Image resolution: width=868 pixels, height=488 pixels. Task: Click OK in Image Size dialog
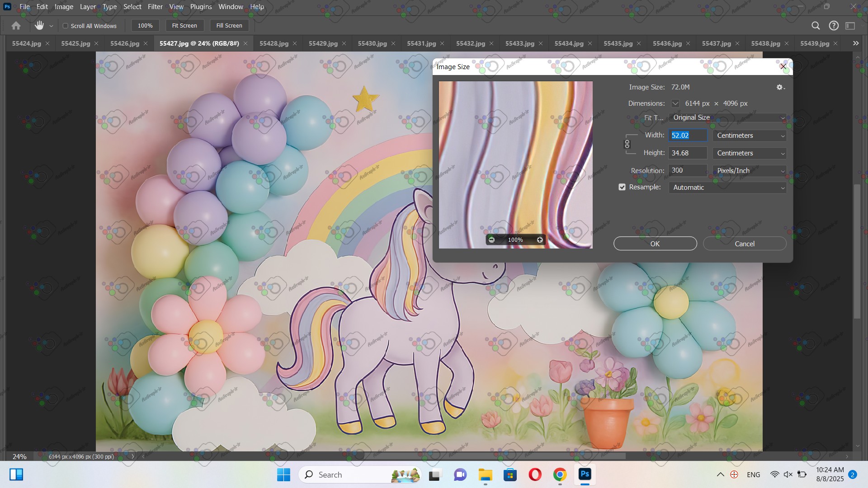tap(655, 244)
